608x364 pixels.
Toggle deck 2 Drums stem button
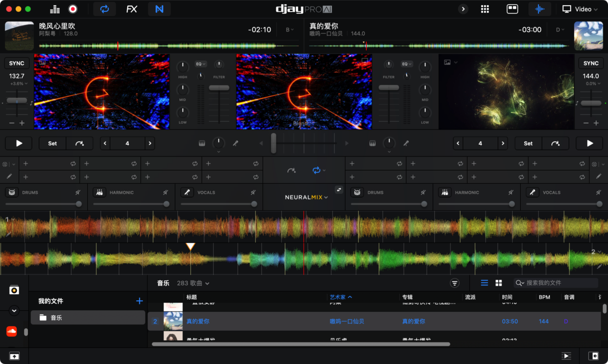tap(357, 192)
